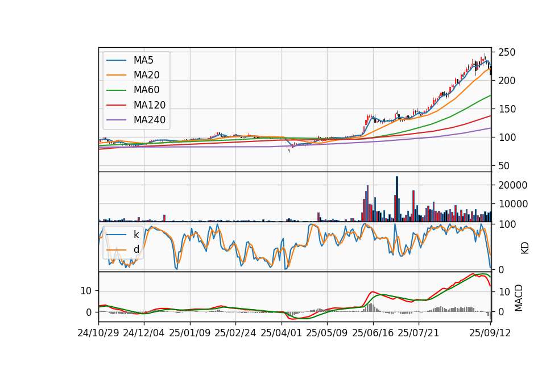Viewport: 546px width, 392px height.
Task: Click the 25/06/16 date axis label
Action: point(373,333)
